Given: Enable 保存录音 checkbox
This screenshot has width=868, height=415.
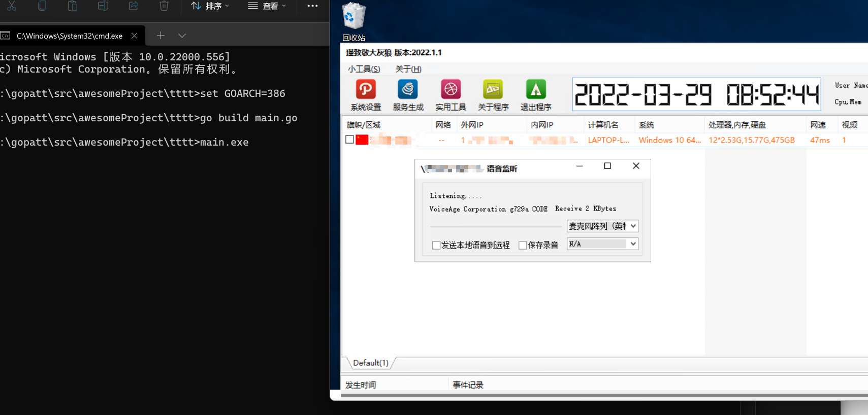Looking at the screenshot, I should click(523, 245).
